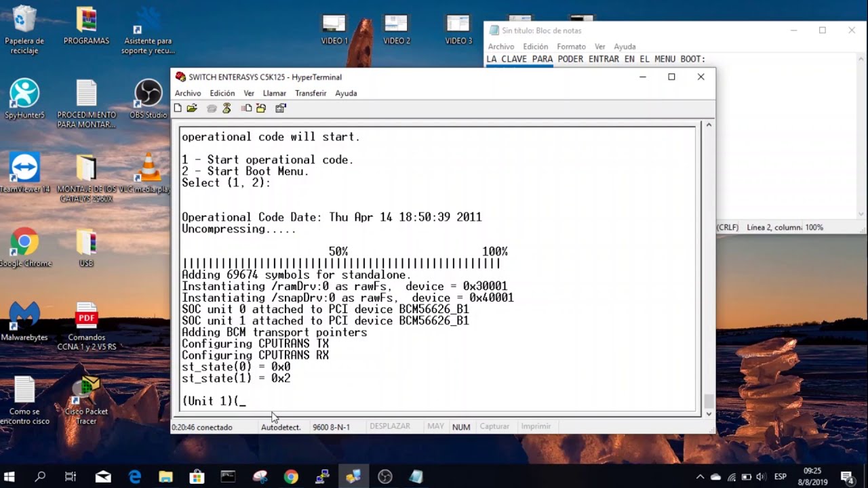
Task: Click Autodetect. in HyperTerminal status bar
Action: [x=281, y=427]
